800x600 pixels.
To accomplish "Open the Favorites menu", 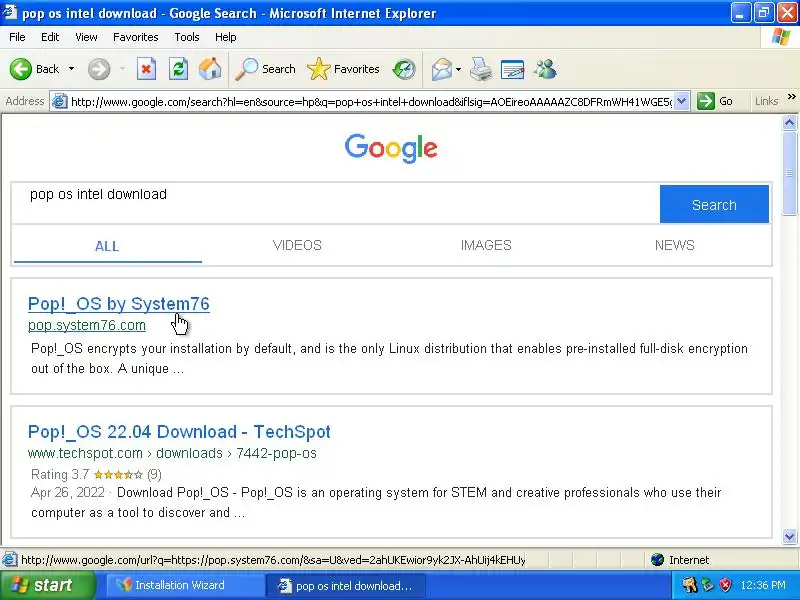I will 136,37.
